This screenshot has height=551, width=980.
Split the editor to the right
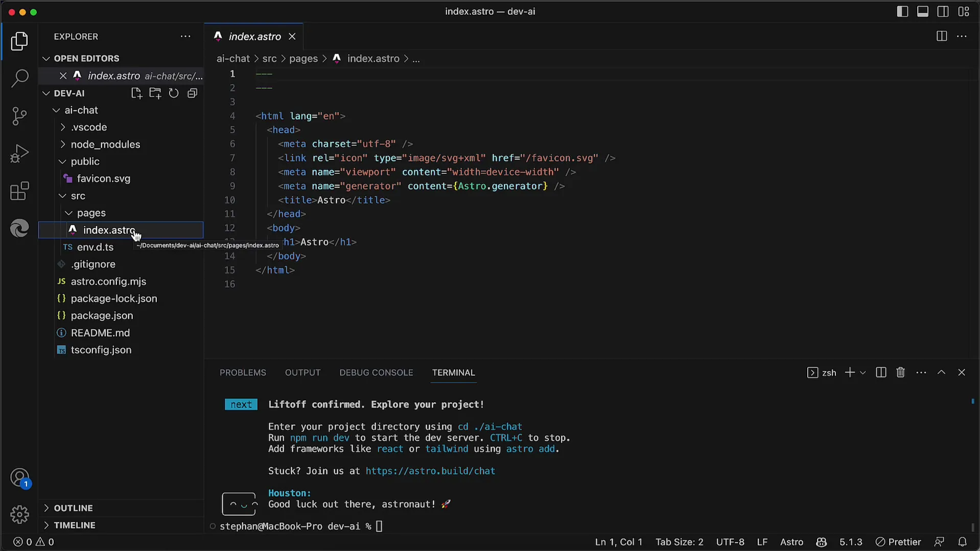click(941, 36)
